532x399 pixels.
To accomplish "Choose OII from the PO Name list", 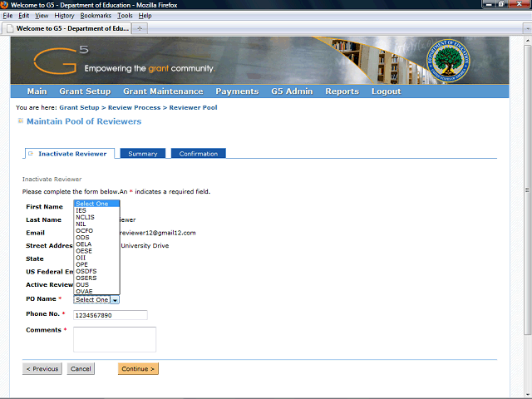I will (96, 258).
